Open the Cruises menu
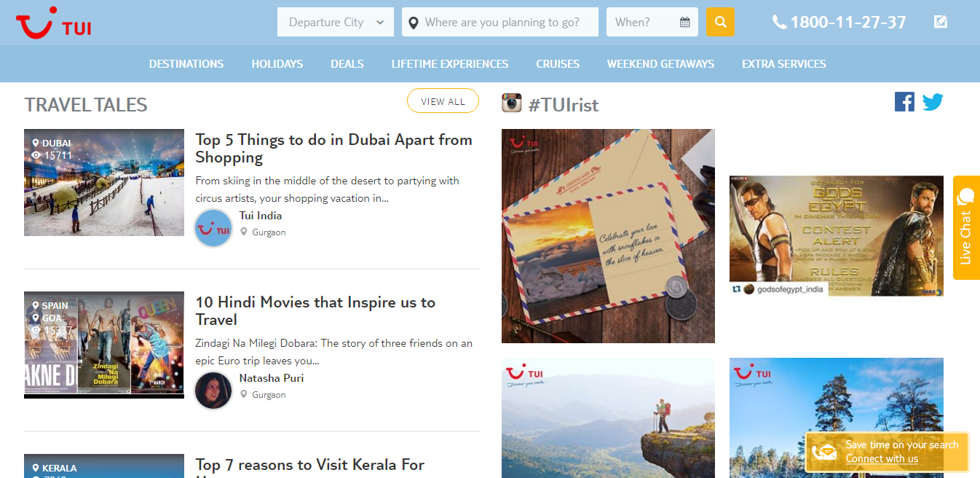980x478 pixels. tap(558, 64)
